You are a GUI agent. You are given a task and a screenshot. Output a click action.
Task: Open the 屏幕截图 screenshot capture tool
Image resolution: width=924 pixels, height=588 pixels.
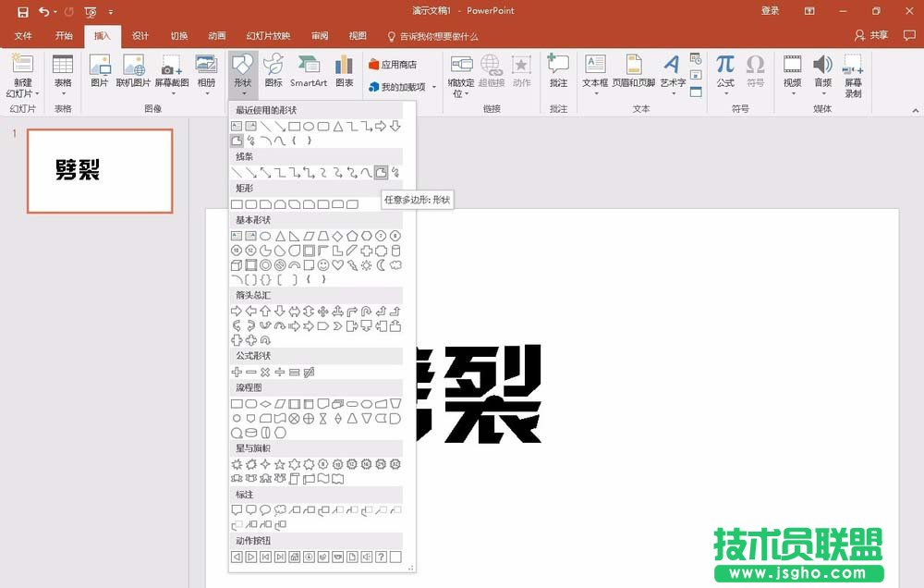[172, 71]
